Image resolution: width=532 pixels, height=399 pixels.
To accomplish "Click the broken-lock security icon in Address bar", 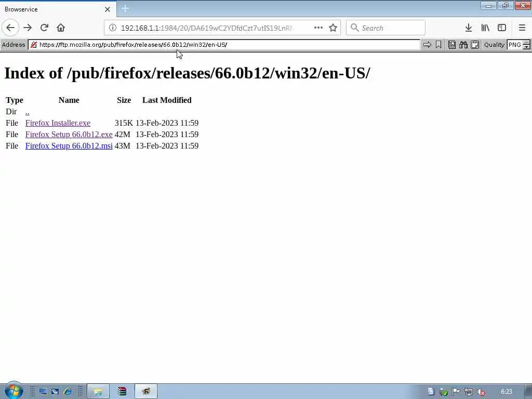I will point(34,45).
